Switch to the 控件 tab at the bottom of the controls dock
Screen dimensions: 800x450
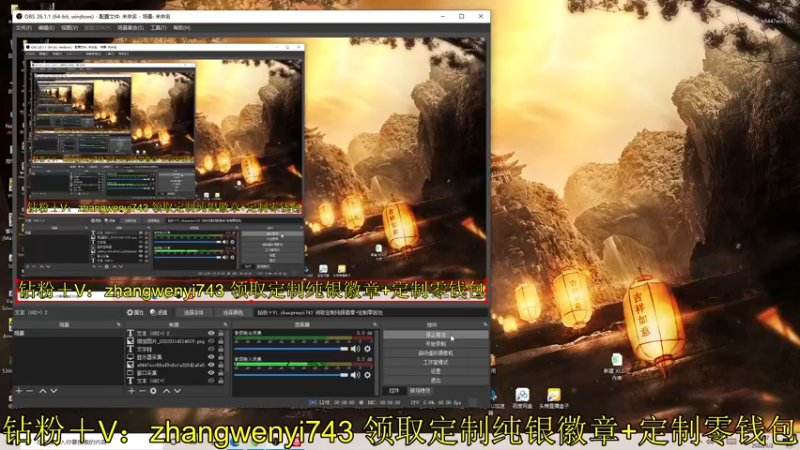click(x=394, y=391)
